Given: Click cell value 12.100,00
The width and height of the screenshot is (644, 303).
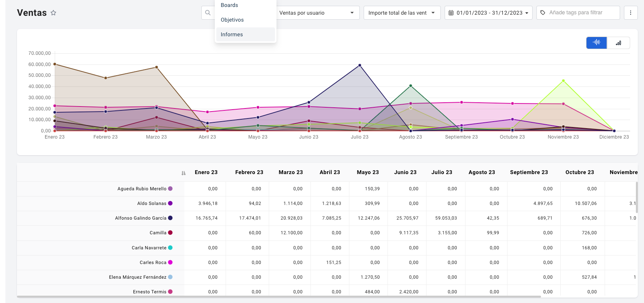Looking at the screenshot, I should click(292, 233).
